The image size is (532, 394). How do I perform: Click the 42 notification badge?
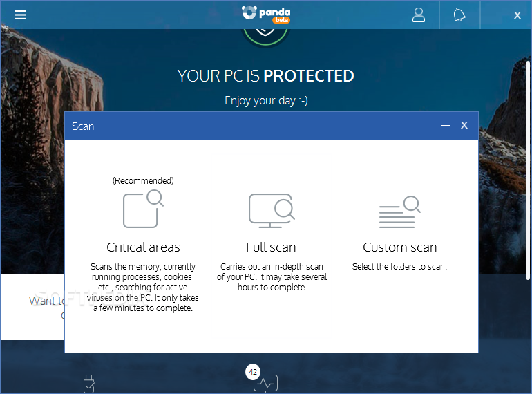(253, 372)
